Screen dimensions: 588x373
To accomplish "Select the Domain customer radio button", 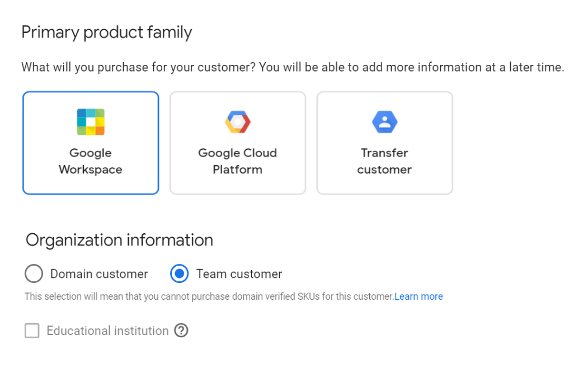I will (34, 274).
